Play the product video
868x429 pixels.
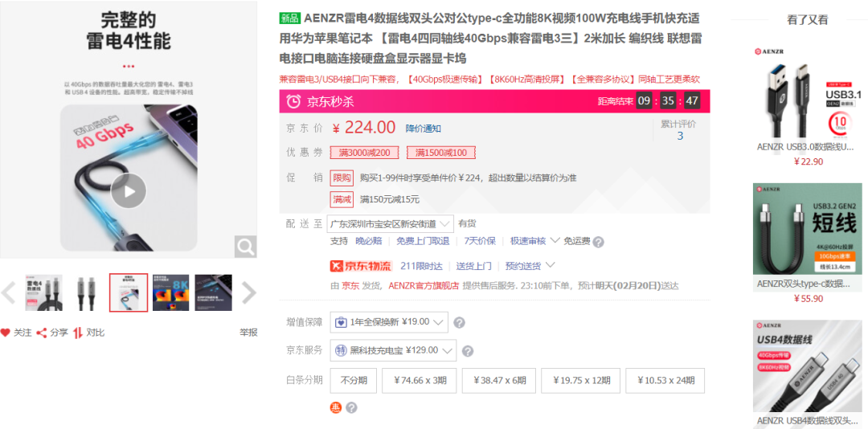pyautogui.click(x=129, y=191)
